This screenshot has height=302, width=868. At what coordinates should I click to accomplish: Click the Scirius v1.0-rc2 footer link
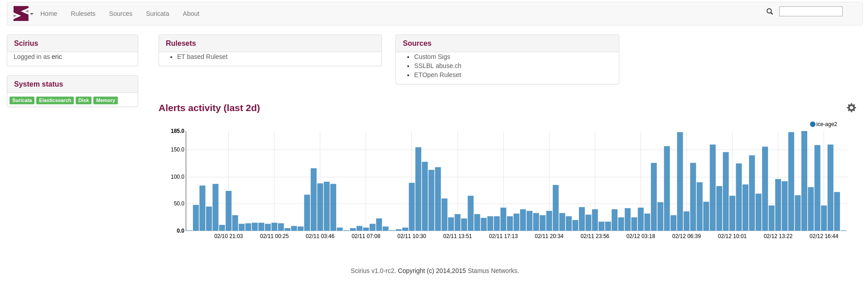[x=373, y=271]
